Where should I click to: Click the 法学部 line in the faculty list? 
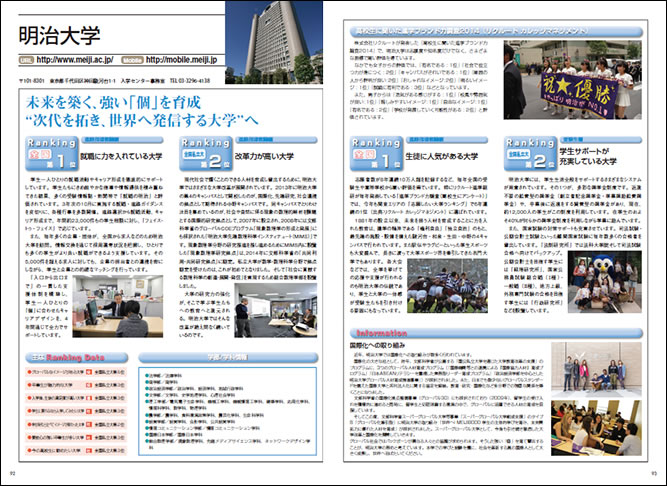(x=164, y=376)
